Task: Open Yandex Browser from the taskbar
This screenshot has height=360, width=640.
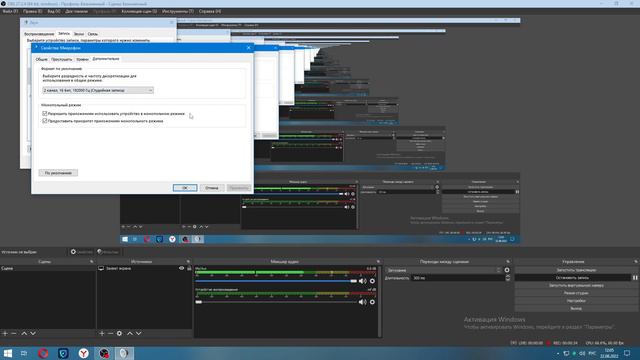Action: pos(83,353)
